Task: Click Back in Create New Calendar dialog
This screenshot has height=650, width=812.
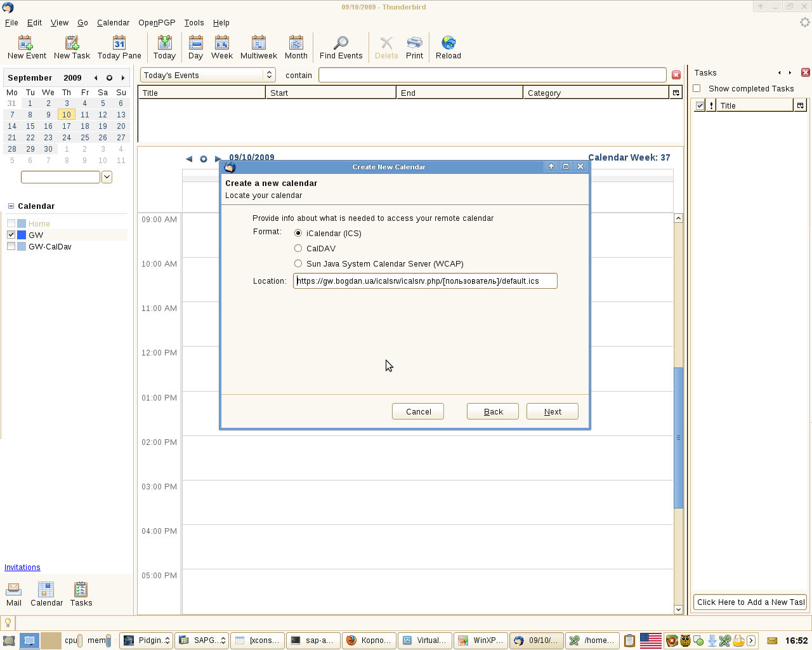Action: (493, 411)
